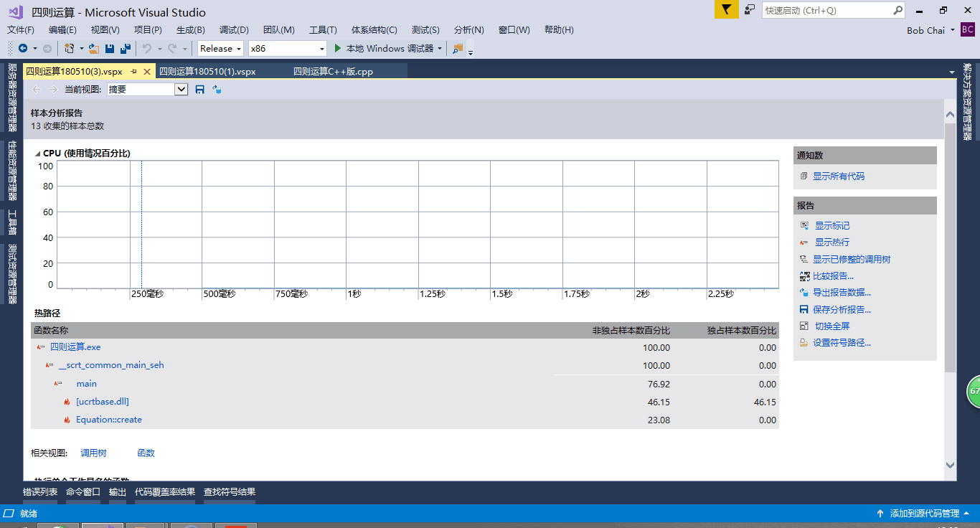Expand the current view 摘要 combo box
980x528 pixels.
[x=181, y=90]
